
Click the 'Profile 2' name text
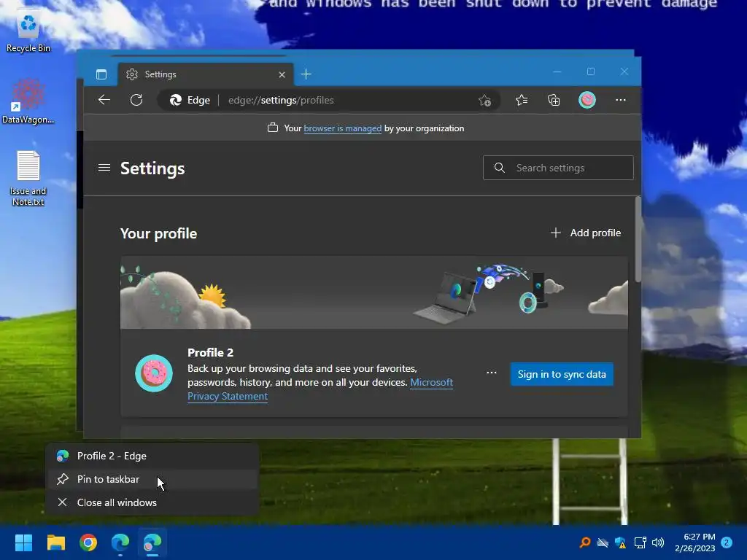(x=211, y=352)
